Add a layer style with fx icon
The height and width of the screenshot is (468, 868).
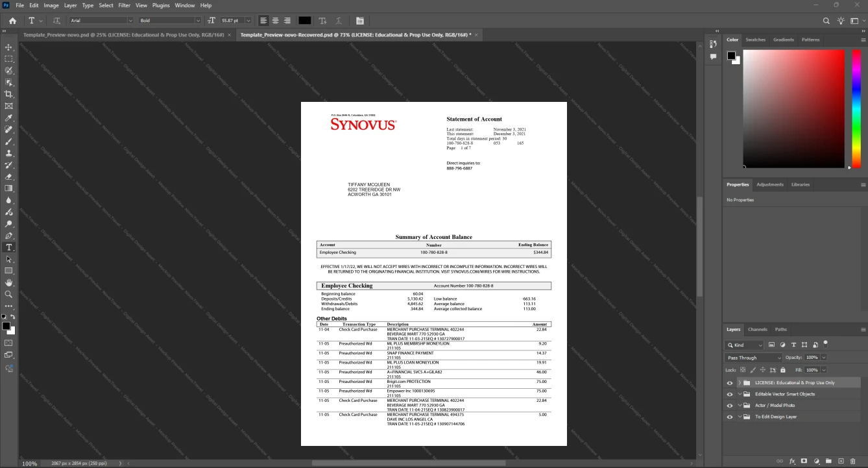[x=792, y=461]
